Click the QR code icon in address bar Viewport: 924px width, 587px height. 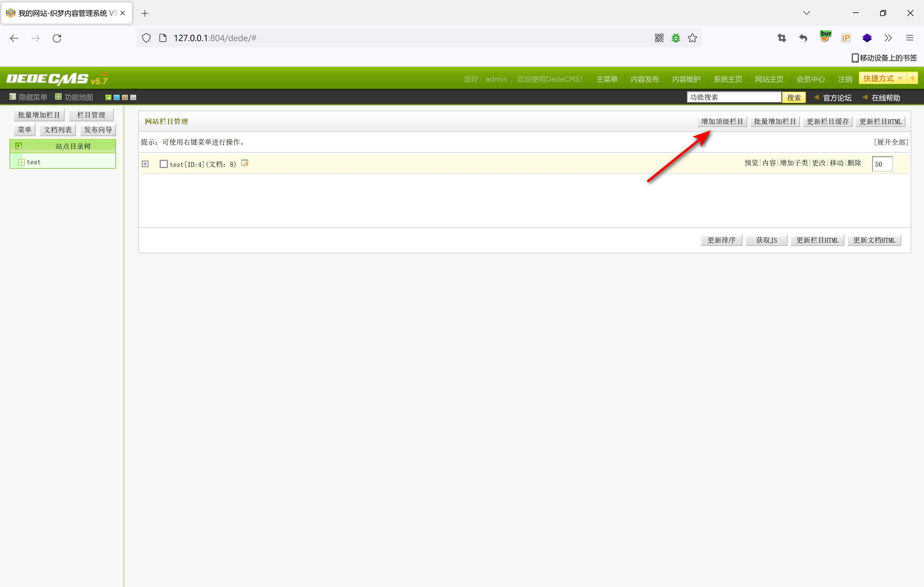[x=659, y=38]
